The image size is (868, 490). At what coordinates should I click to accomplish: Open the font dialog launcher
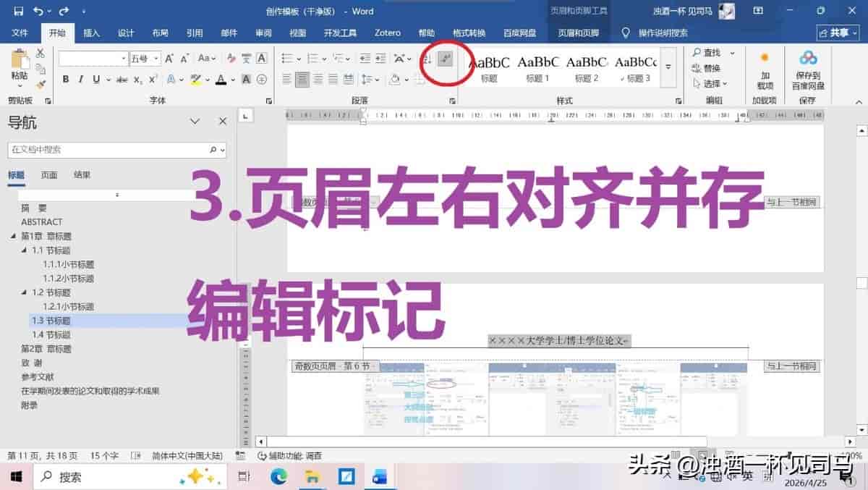[269, 101]
